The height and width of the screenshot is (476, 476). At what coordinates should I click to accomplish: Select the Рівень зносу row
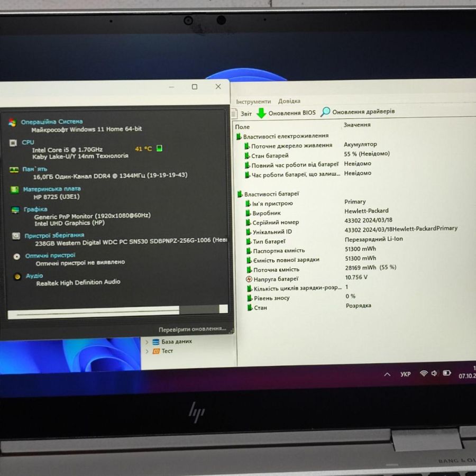coord(302,297)
